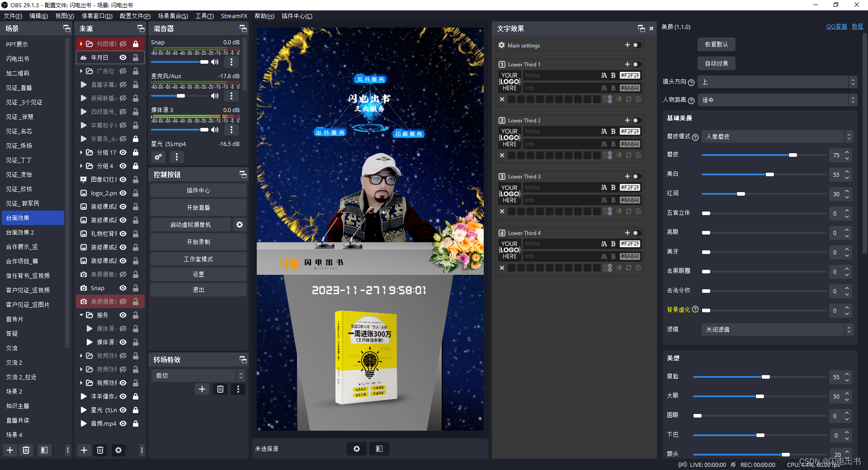This screenshot has width=868, height=470.
Task: Show the hidden 广告位 source
Action: click(123, 71)
